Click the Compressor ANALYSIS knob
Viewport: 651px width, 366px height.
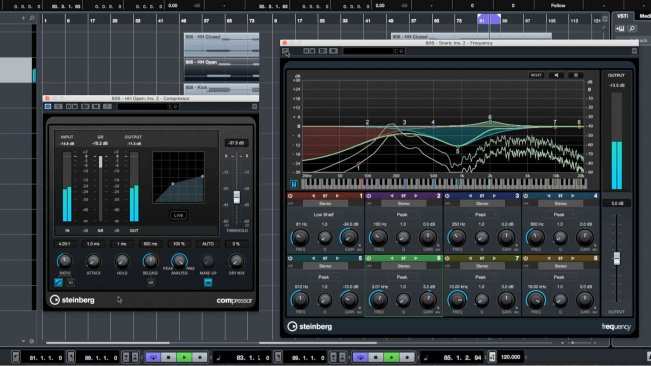point(179,261)
